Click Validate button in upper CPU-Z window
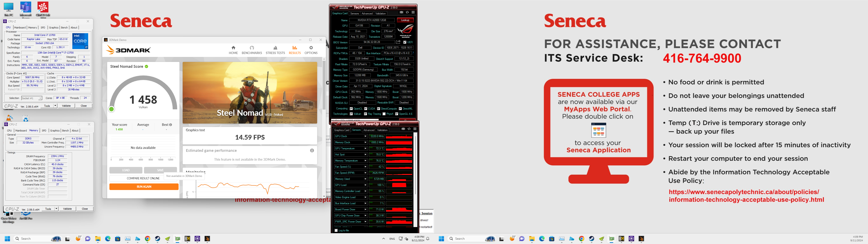This screenshot has width=868, height=244. click(66, 106)
